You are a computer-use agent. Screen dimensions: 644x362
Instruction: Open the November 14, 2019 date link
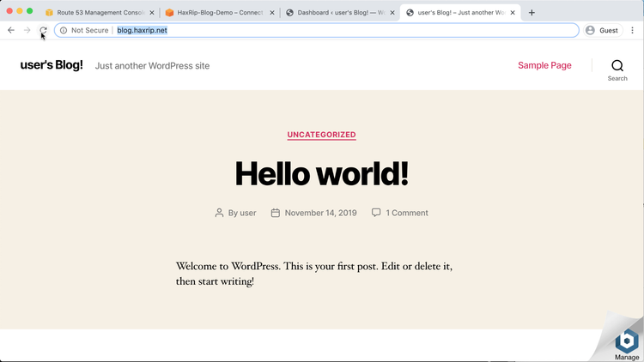click(x=321, y=213)
